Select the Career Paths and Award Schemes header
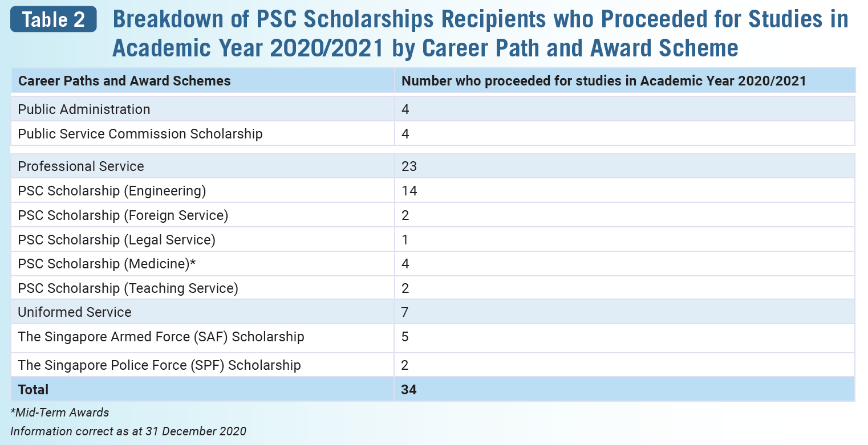This screenshot has height=445, width=868. click(x=124, y=81)
